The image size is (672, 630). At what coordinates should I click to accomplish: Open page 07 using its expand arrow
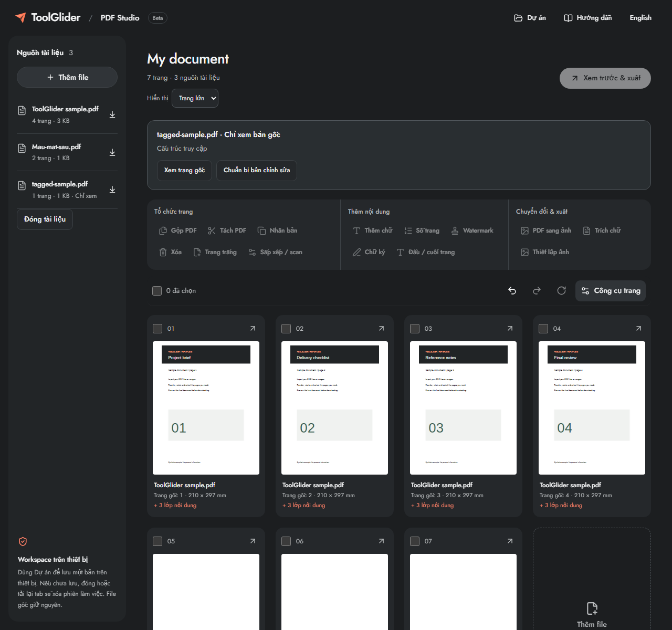point(510,541)
